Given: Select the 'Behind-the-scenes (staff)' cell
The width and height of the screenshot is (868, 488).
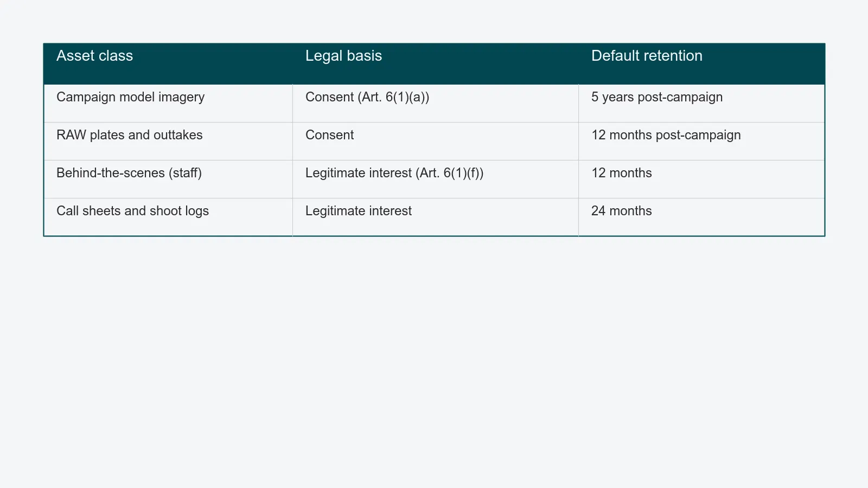Looking at the screenshot, I should click(168, 179).
